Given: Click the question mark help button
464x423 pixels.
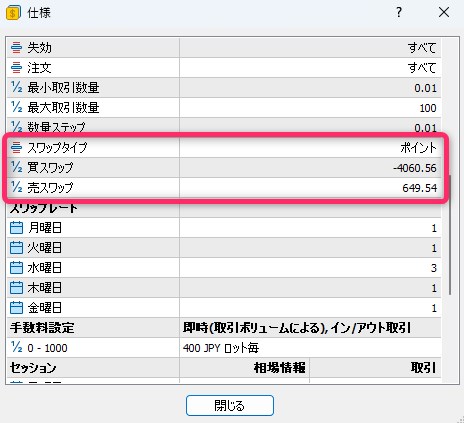Looking at the screenshot, I should pos(399,13).
